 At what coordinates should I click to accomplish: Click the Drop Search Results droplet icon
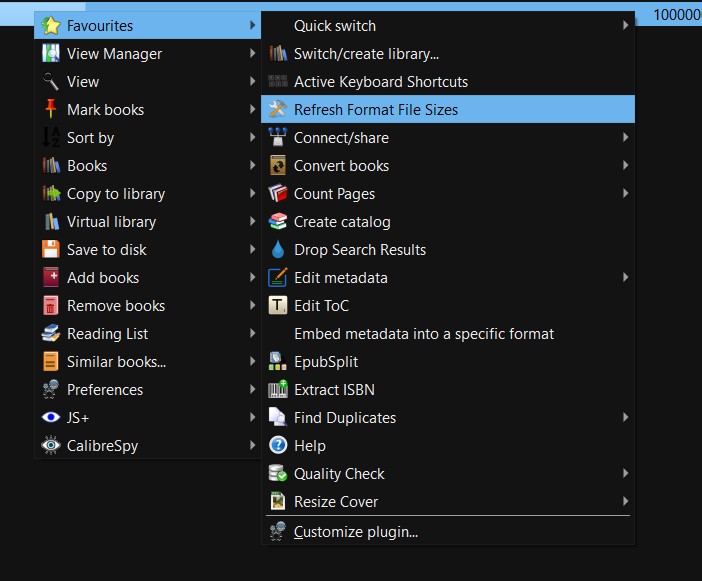point(278,250)
